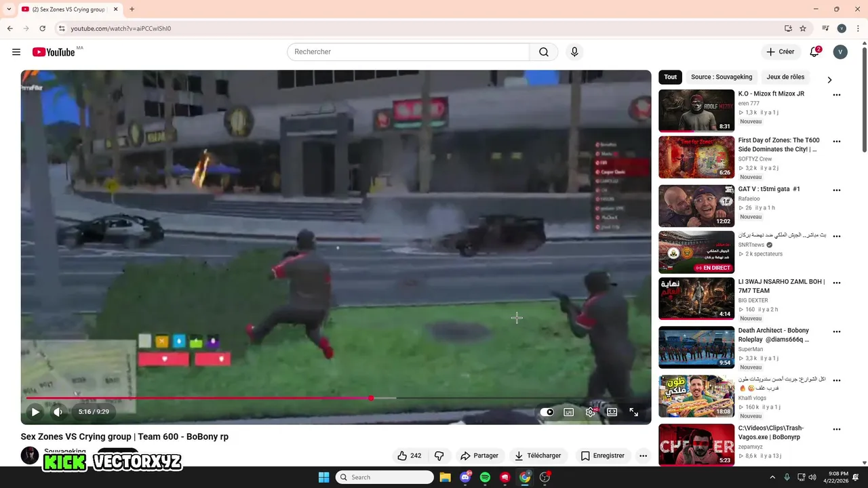Dislike the video
The width and height of the screenshot is (868, 488).
click(x=439, y=455)
